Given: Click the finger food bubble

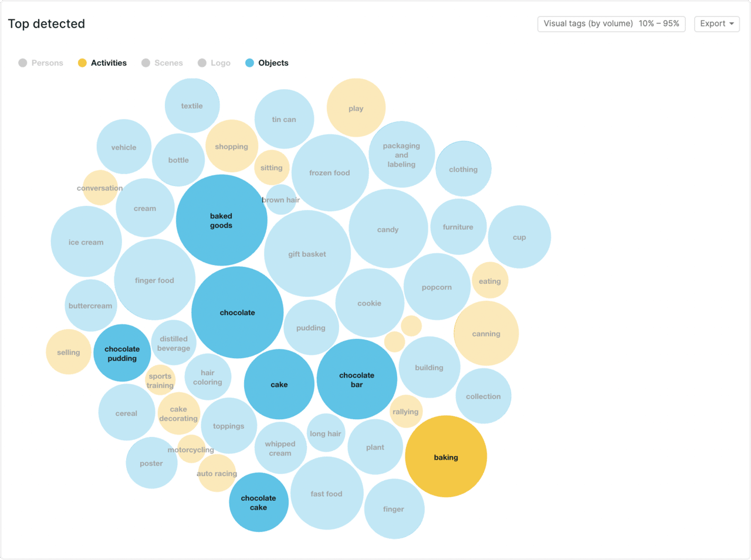Looking at the screenshot, I should coord(155,280).
